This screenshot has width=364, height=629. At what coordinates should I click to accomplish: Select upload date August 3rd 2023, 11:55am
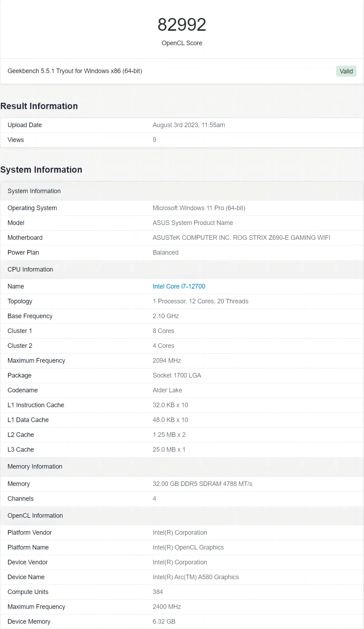point(189,125)
